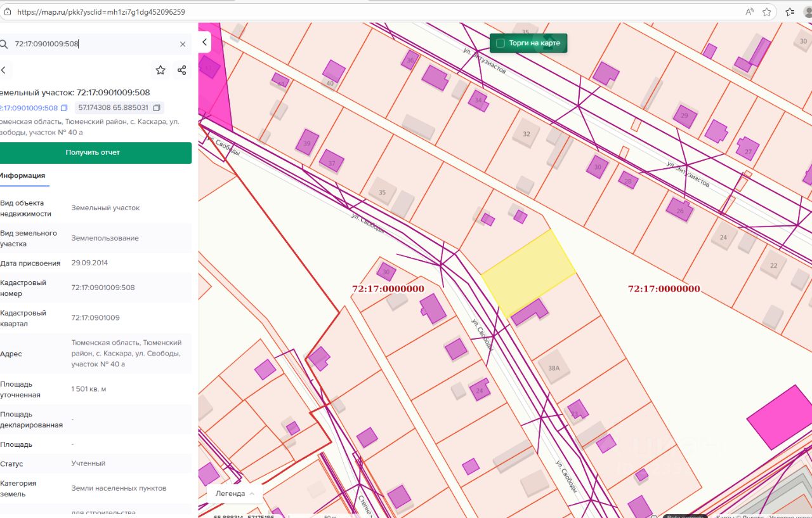The width and height of the screenshot is (812, 518).
Task: View site security info via lock icon
Action: coord(7,11)
